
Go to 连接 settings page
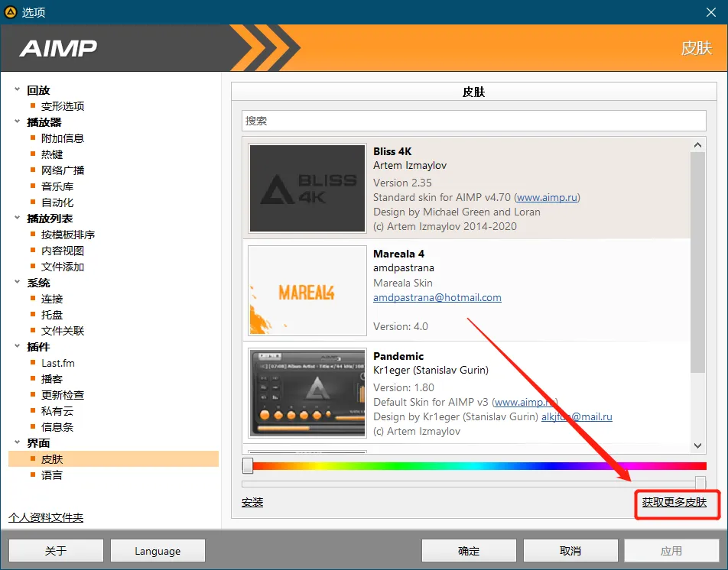tap(52, 300)
